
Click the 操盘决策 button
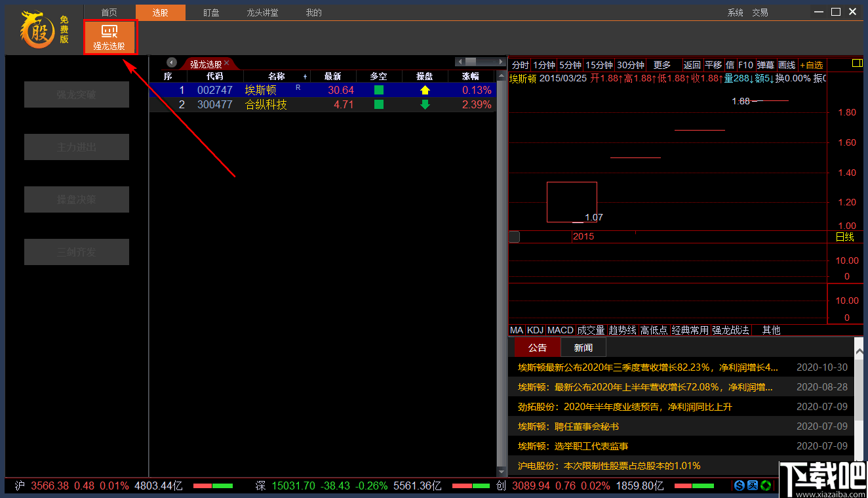pos(77,199)
